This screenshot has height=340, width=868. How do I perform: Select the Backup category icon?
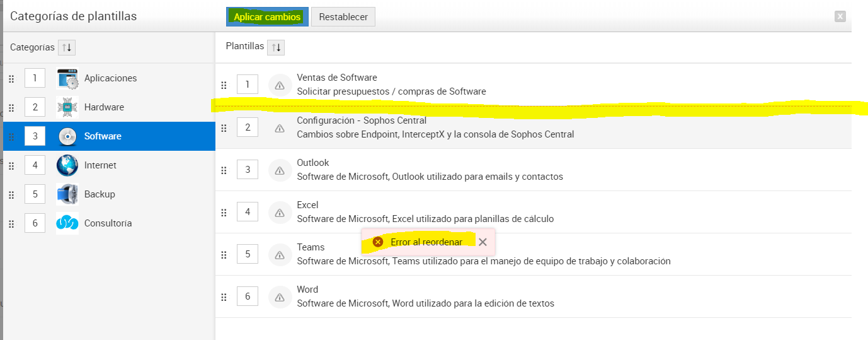(67, 194)
